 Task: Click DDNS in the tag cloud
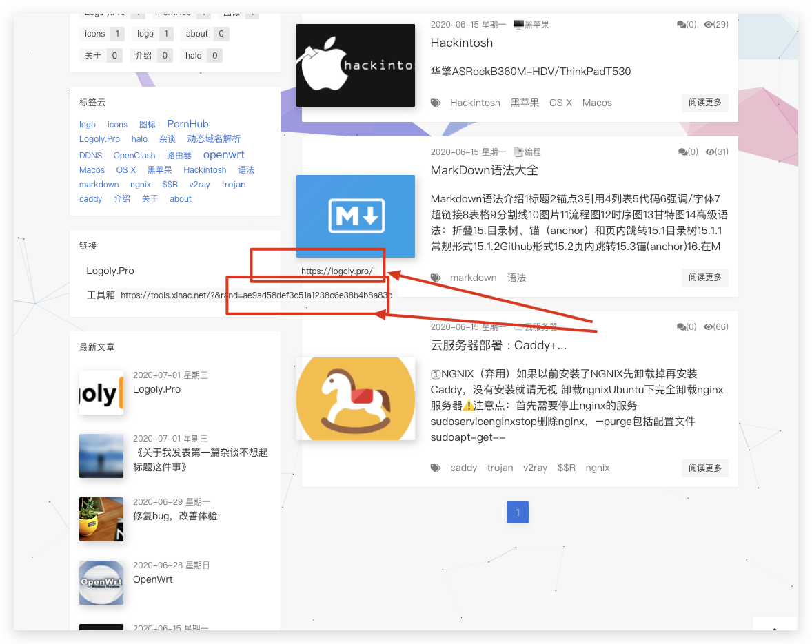click(90, 155)
